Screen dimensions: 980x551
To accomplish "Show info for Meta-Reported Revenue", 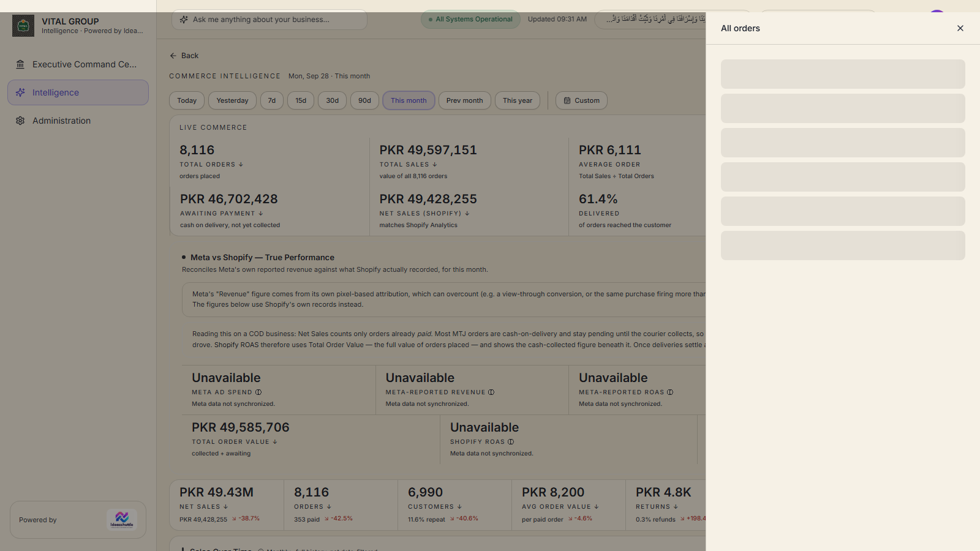I will pyautogui.click(x=491, y=392).
